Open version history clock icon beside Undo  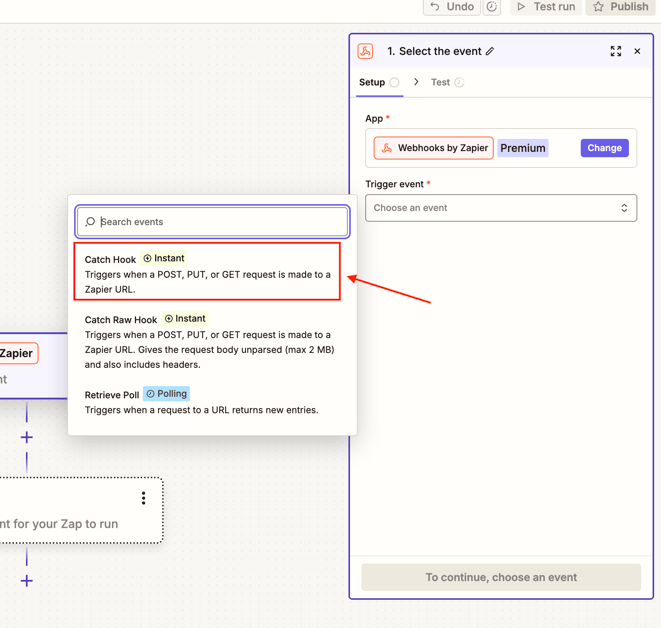[x=492, y=7]
